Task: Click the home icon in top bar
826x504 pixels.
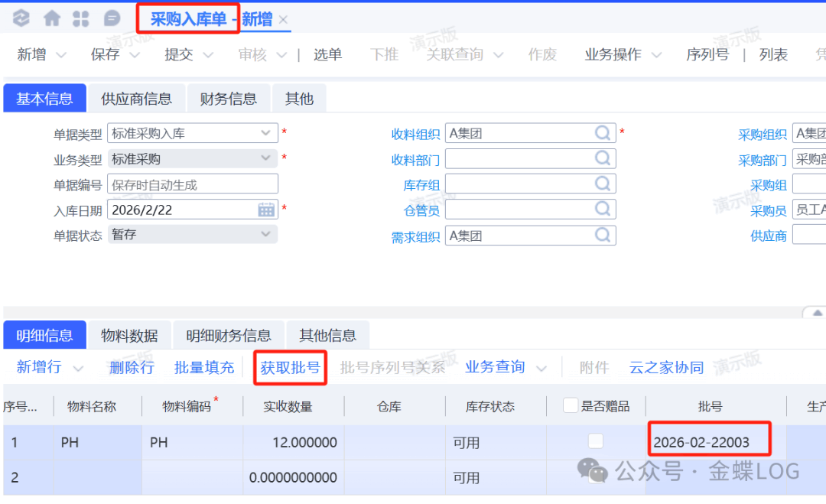Action: pos(52,18)
